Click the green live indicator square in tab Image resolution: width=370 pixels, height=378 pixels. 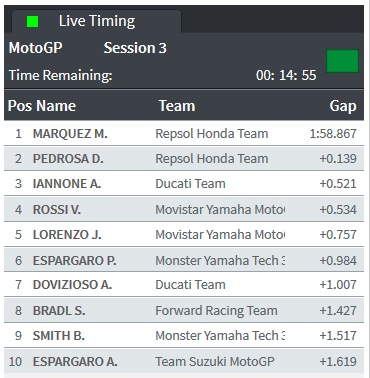pos(32,22)
